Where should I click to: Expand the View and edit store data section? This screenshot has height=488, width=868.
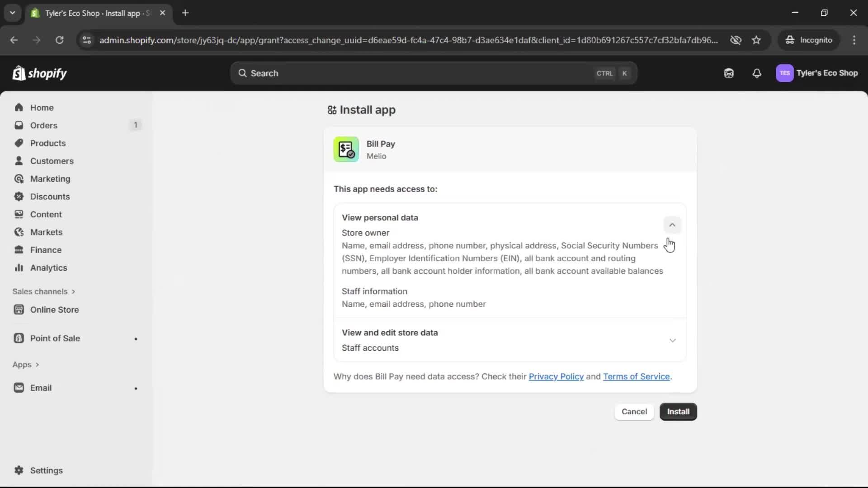pos(672,340)
